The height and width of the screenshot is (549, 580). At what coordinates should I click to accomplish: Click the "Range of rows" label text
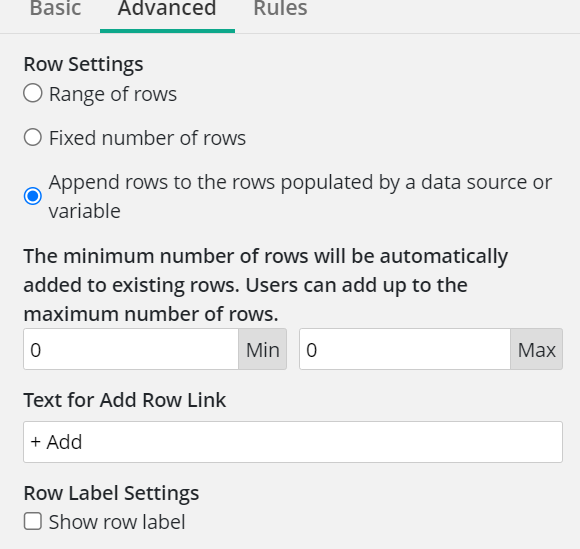pyautogui.click(x=113, y=94)
